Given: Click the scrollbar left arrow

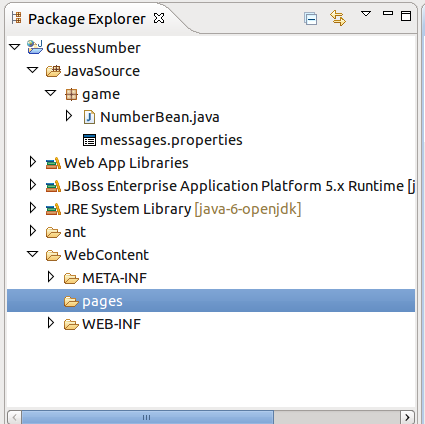Looking at the screenshot, I should click(14, 417).
